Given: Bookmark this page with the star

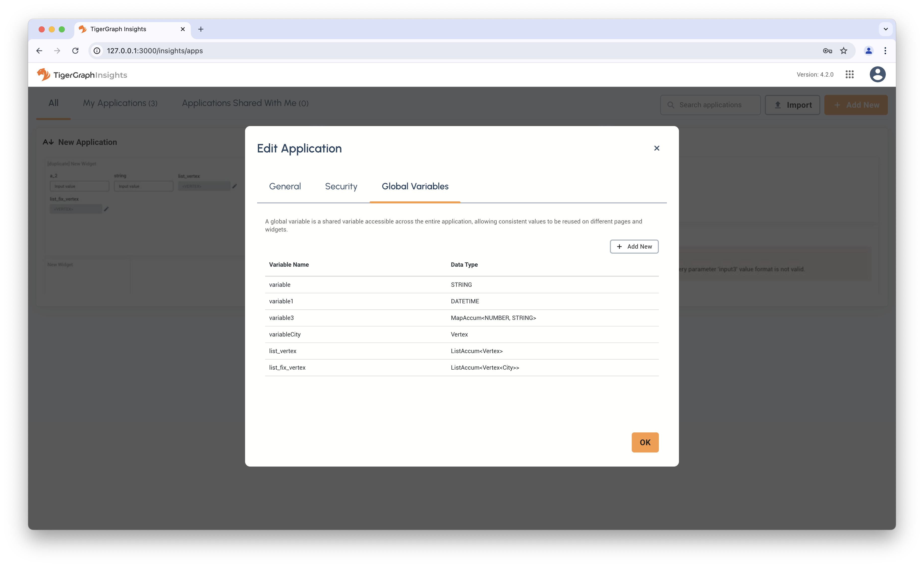Looking at the screenshot, I should 843,51.
